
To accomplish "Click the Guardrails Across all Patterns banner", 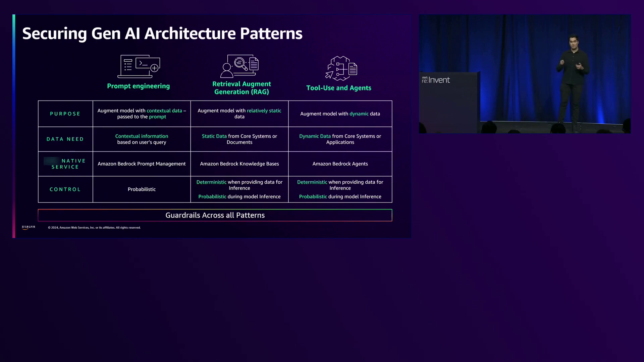I will [x=215, y=215].
